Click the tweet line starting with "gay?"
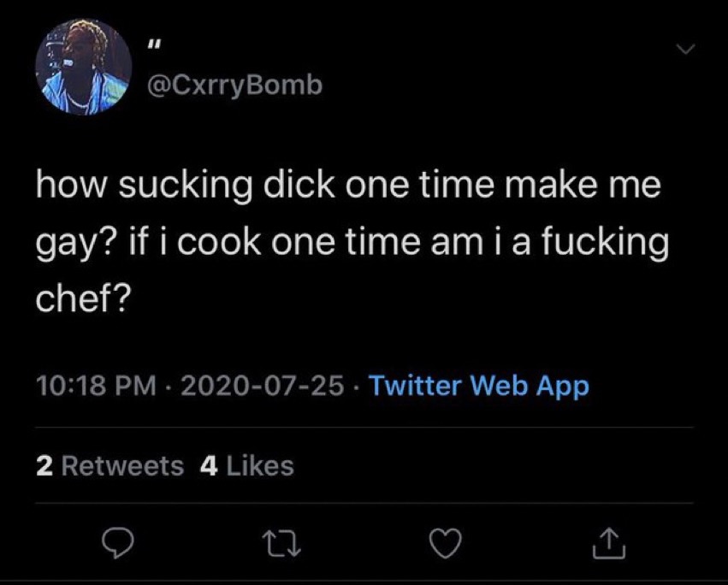728x585 pixels. tap(350, 244)
